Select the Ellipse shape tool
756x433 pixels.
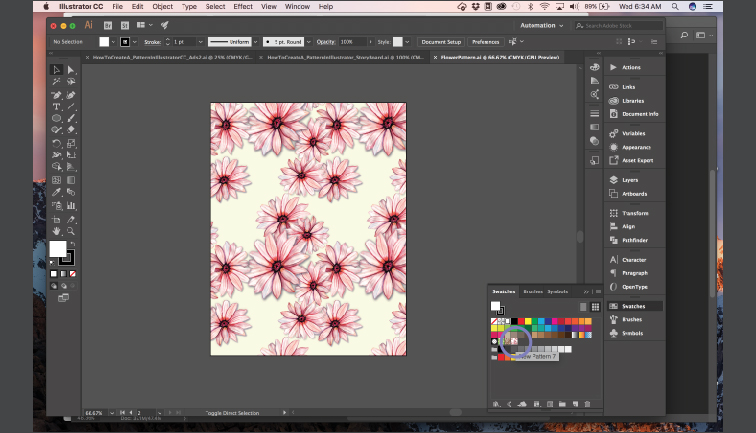[x=56, y=118]
